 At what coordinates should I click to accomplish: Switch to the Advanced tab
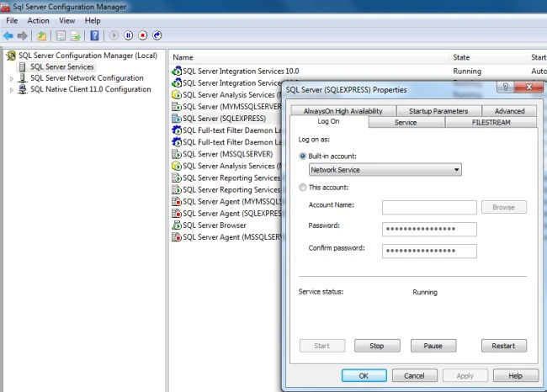coord(510,111)
